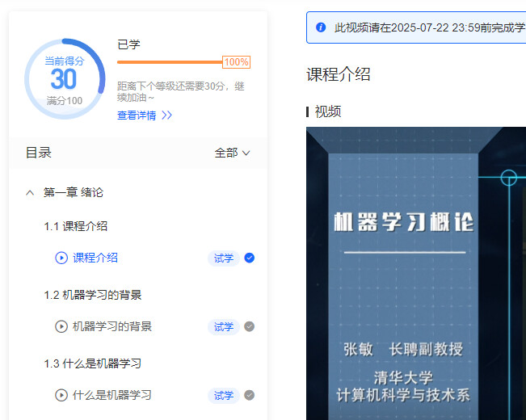The width and height of the screenshot is (526, 420).
Task: Collapse the 第一章 绪论 chapter
Action: point(30,192)
